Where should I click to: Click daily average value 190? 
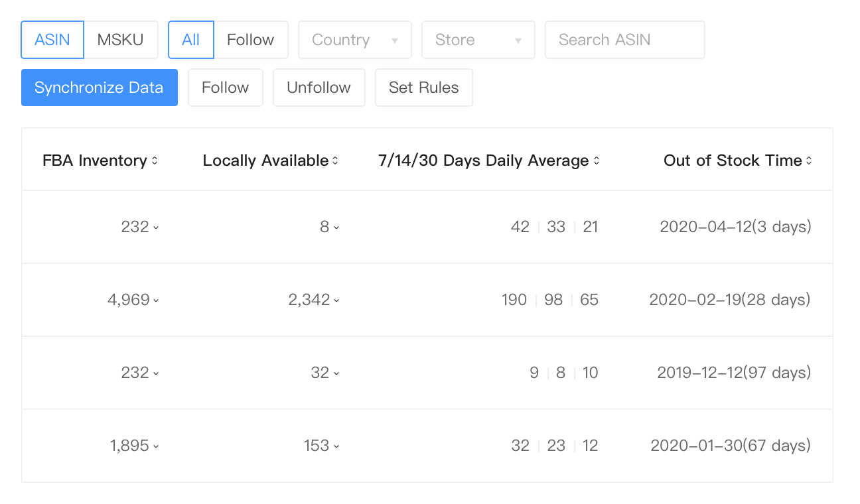514,300
